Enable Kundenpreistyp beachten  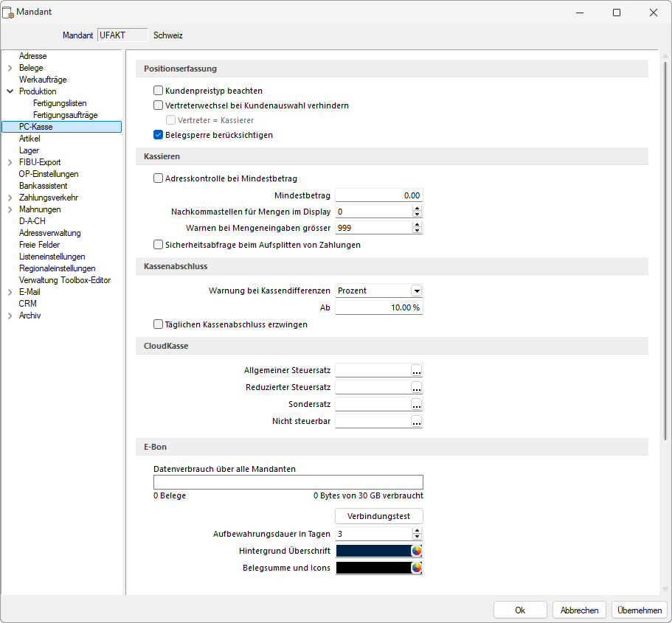[x=158, y=91]
